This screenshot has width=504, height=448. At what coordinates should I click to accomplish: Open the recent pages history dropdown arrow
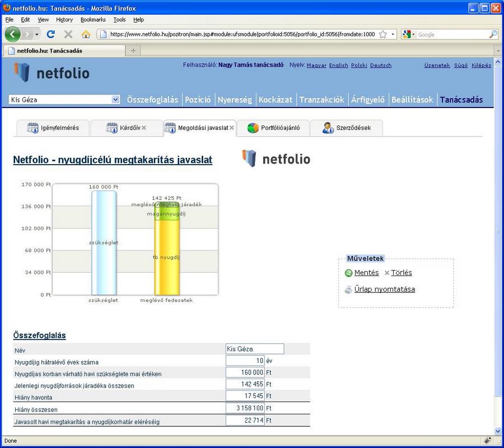(x=37, y=34)
